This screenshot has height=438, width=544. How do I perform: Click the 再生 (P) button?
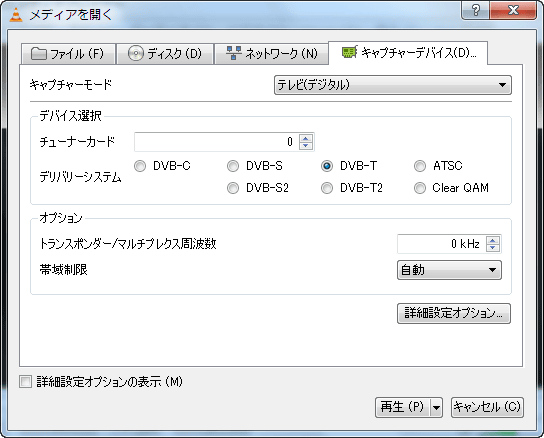coord(402,407)
